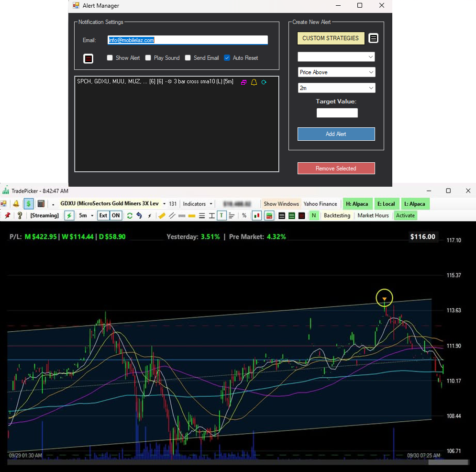Open alerts with the bell icon in TradePicker toolbar
Image resolution: width=476 pixels, height=472 pixels.
[x=16, y=203]
